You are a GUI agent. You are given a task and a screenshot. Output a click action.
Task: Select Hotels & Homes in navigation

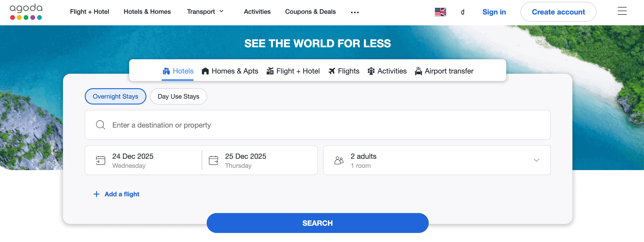pyautogui.click(x=147, y=12)
